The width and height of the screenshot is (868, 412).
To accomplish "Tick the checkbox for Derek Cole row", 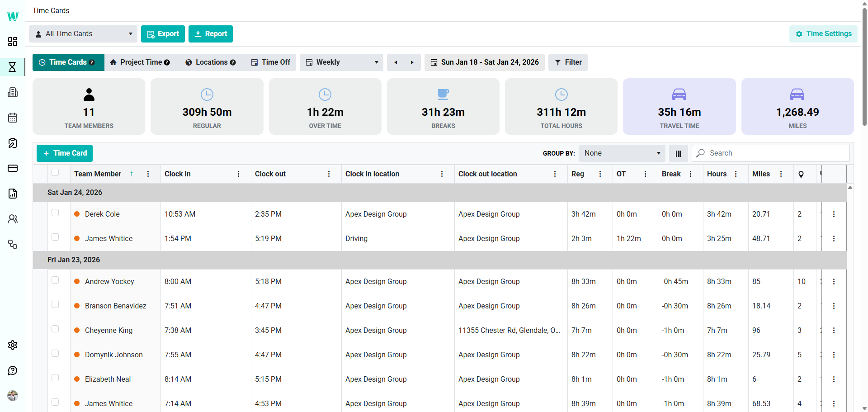I will (x=55, y=213).
